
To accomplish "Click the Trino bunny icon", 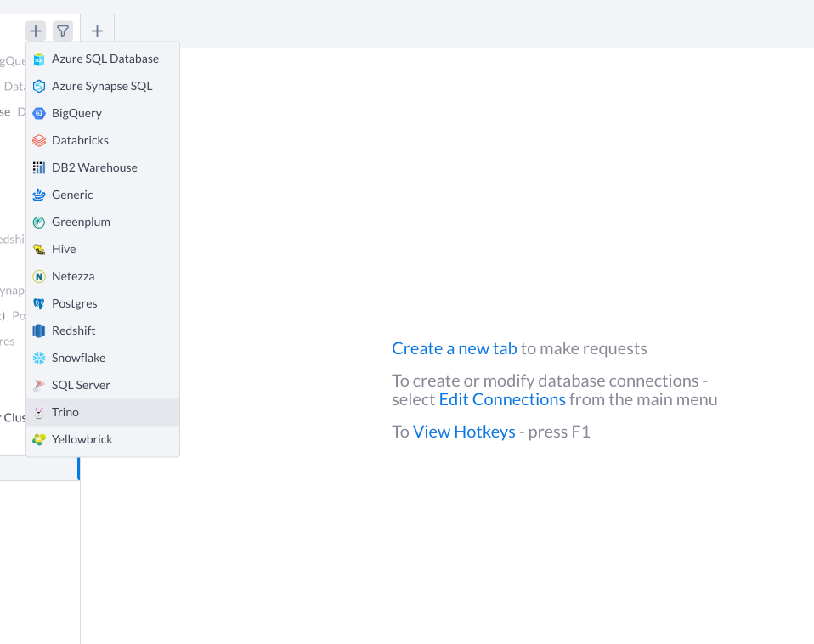I will 39,413.
